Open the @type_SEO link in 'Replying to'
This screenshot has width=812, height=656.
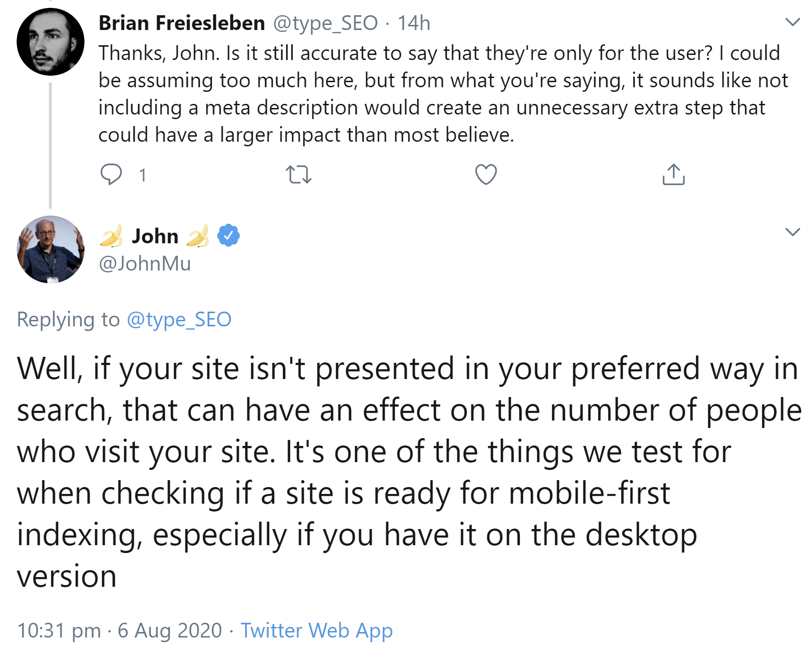pos(179,319)
